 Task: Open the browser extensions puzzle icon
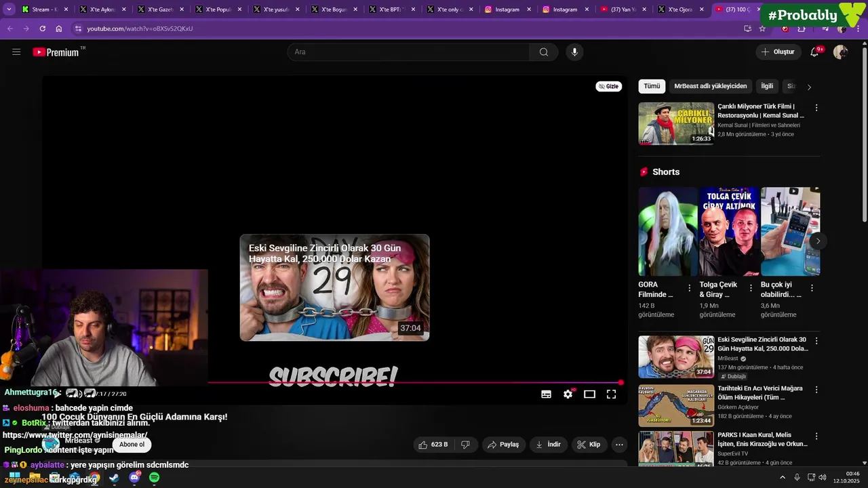pyautogui.click(x=802, y=28)
